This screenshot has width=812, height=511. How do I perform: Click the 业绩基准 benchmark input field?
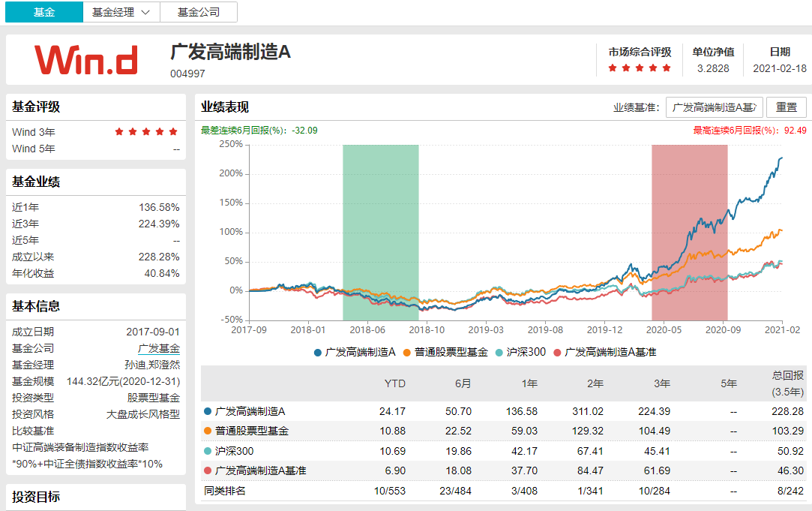coord(714,107)
